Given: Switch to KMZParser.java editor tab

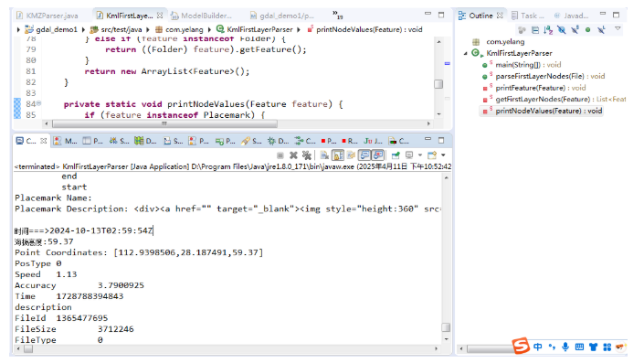Looking at the screenshot, I should coord(48,16).
